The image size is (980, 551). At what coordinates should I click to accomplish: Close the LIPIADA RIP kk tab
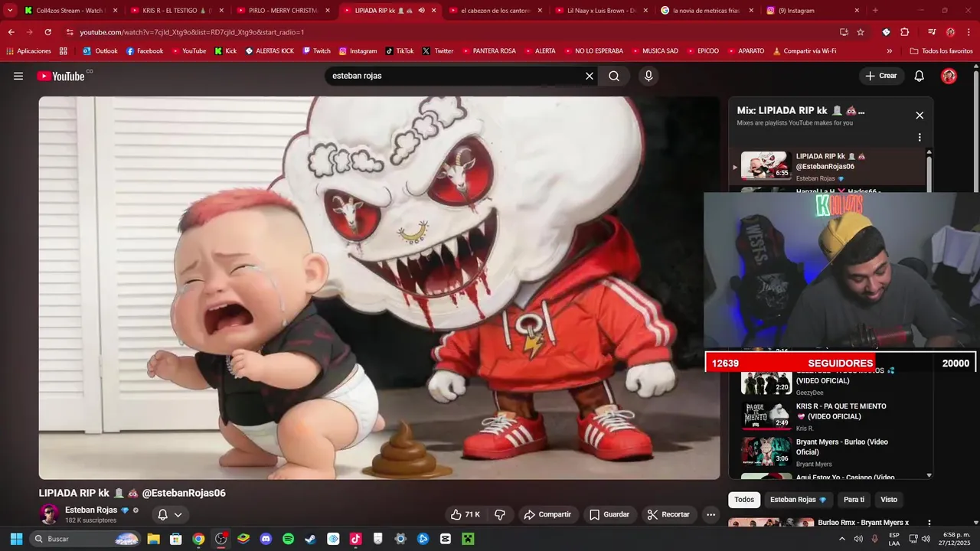434,11
